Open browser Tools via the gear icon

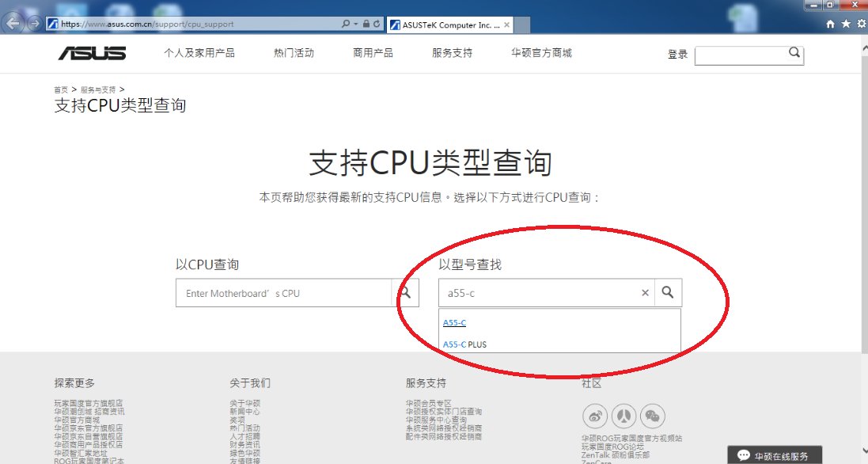(860, 25)
